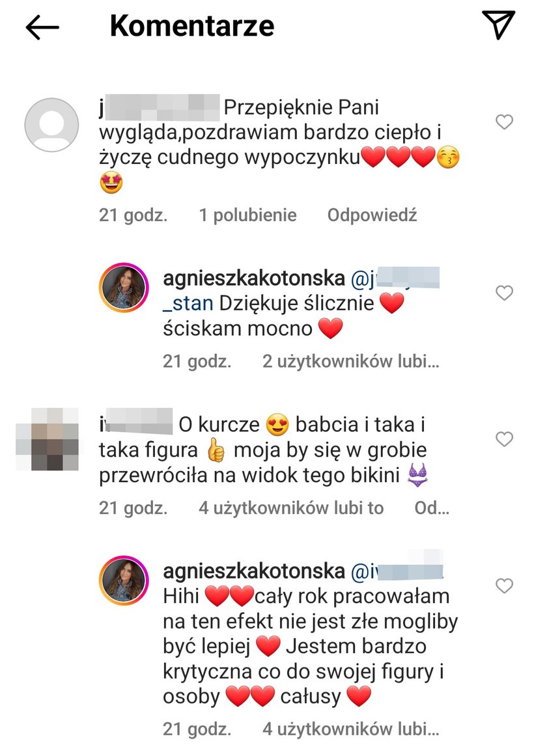View 2 użytkowników lubi on first reply

coord(350,361)
